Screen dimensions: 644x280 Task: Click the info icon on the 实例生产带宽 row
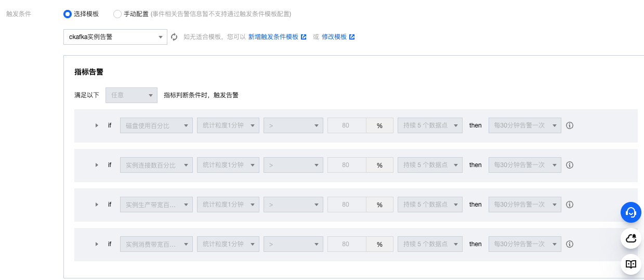pos(570,205)
